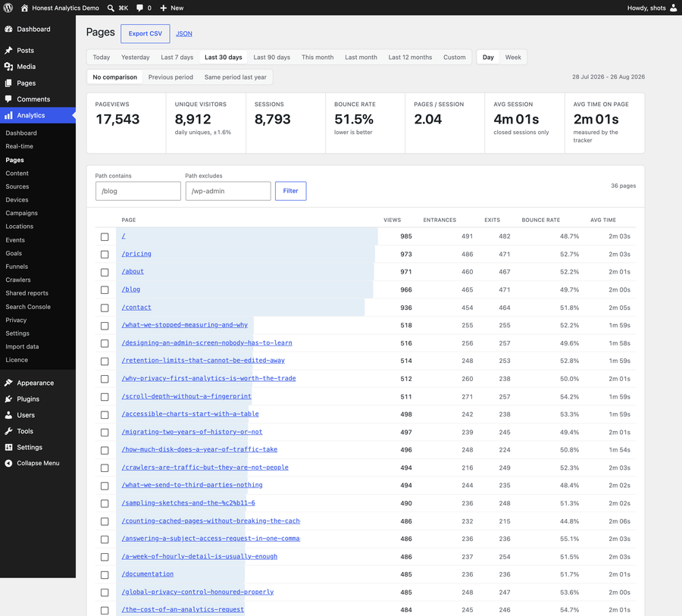Choose Previous period comparison
682x616 pixels.
click(170, 77)
